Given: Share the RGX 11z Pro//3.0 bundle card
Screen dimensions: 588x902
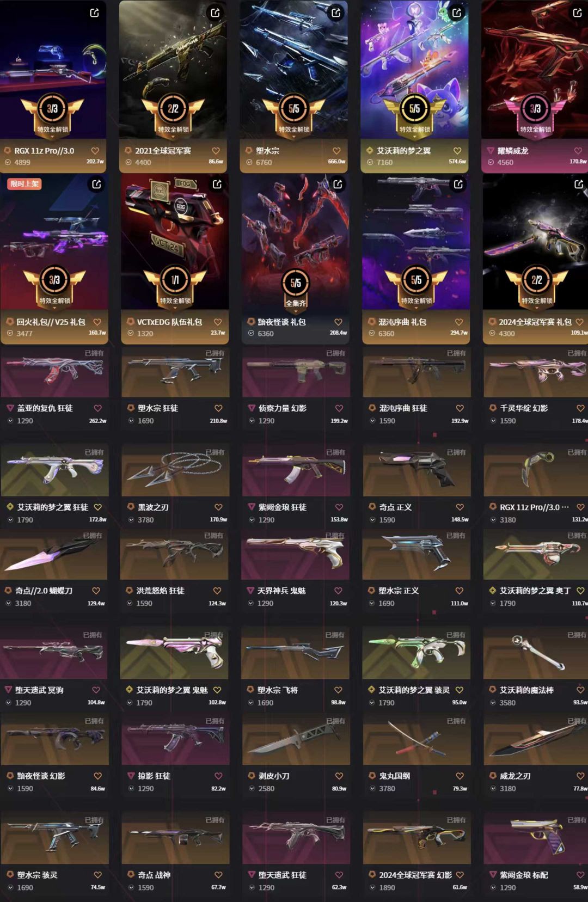Looking at the screenshot, I should click(94, 13).
